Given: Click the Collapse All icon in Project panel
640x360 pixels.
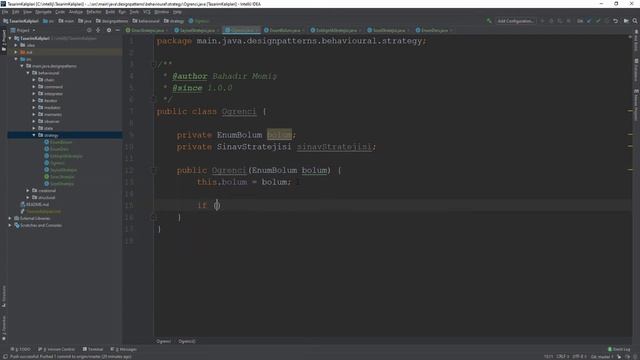Looking at the screenshot, I should [98, 30].
